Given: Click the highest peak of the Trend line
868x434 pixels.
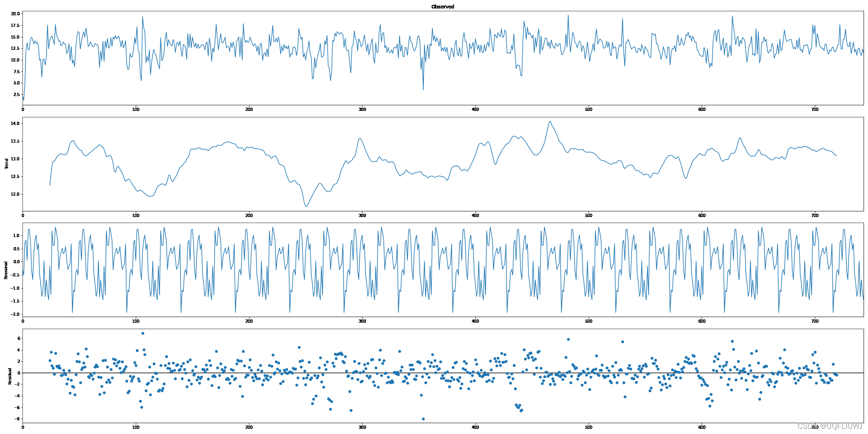Looking at the screenshot, I should click(550, 121).
